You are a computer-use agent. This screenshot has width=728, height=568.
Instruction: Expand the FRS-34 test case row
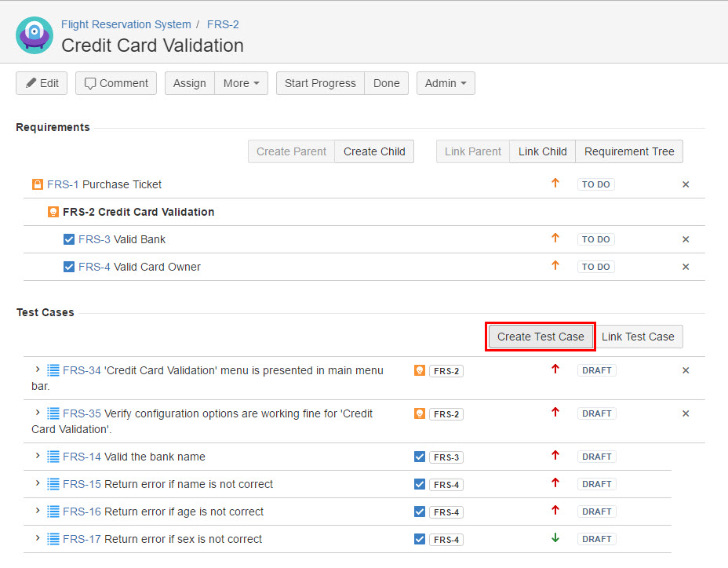tap(37, 370)
